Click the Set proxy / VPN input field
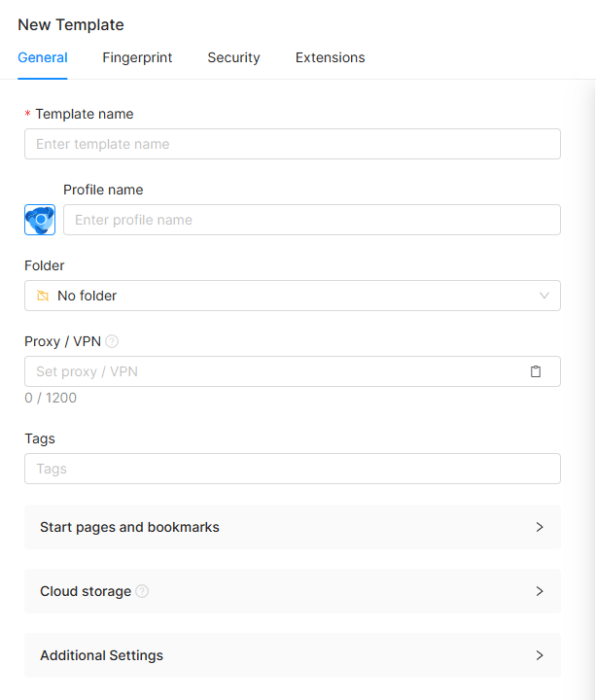 pos(293,371)
